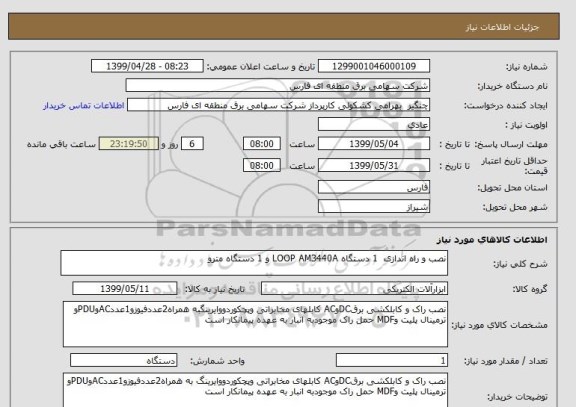Click the label گروه کالا
The image size is (576, 407).
point(530,289)
